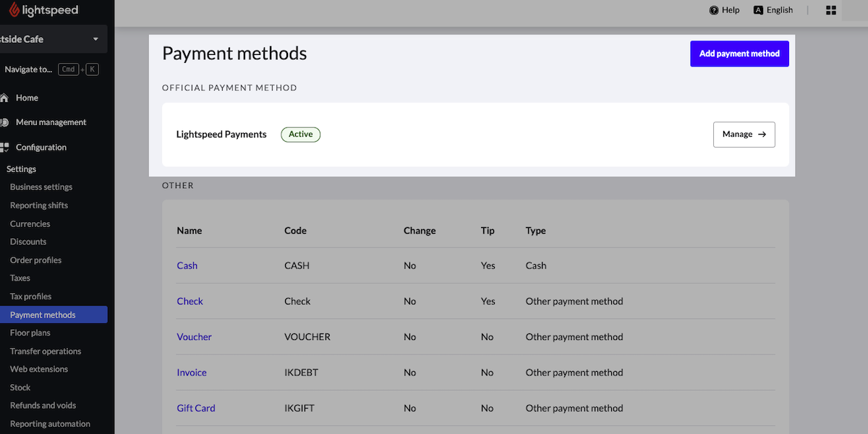Click the Home house icon
868x434 pixels.
click(x=4, y=98)
